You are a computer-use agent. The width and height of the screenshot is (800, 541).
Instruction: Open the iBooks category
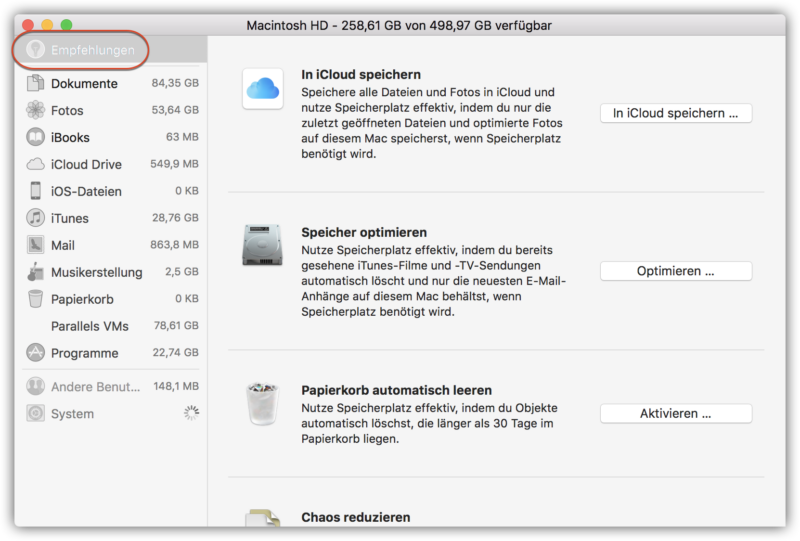pos(111,137)
